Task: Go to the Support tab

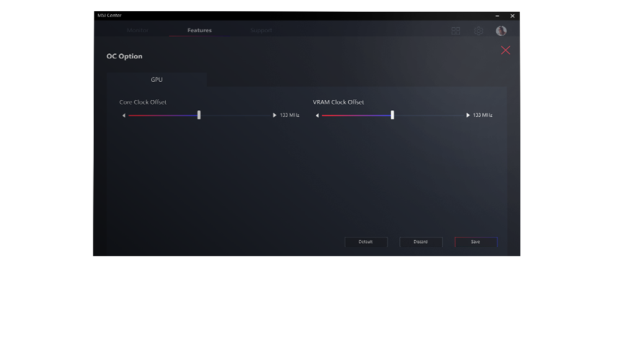Action: point(261,30)
